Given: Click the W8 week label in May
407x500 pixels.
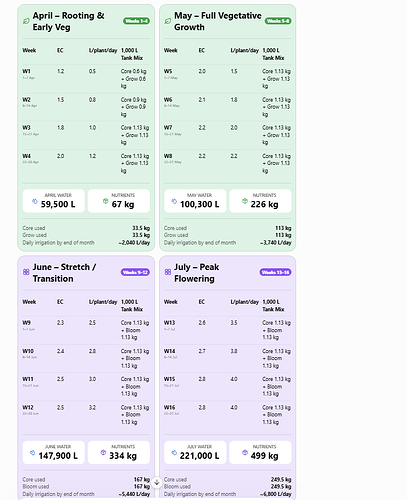Looking at the screenshot, I should (x=168, y=156).
